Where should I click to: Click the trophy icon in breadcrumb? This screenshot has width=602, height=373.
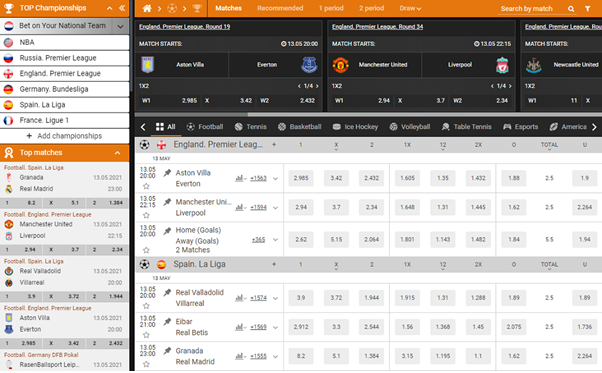[x=197, y=8]
